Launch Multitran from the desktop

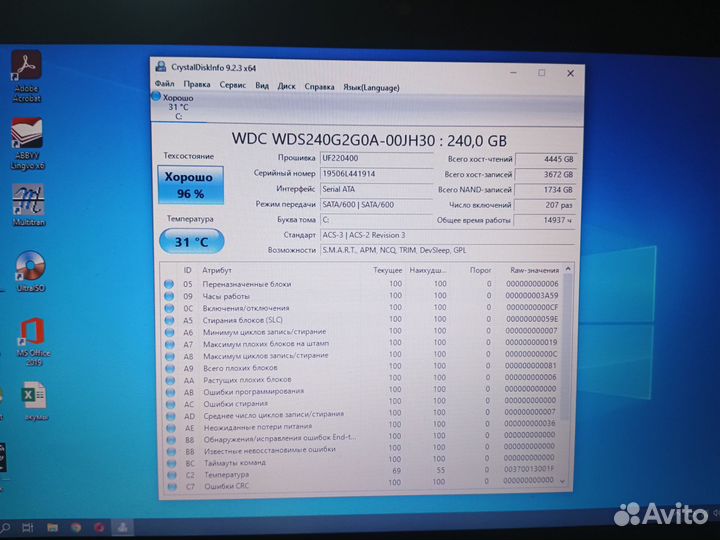[25, 203]
